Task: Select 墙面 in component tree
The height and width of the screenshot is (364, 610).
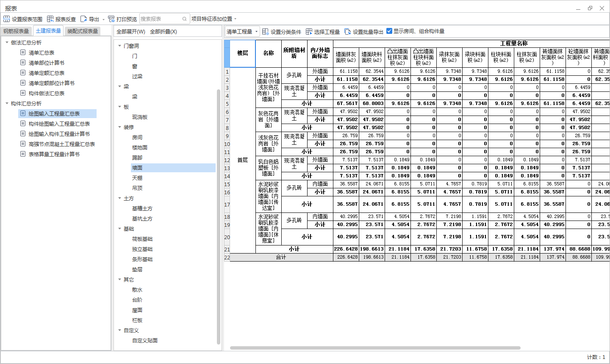Action: pyautogui.click(x=173, y=168)
